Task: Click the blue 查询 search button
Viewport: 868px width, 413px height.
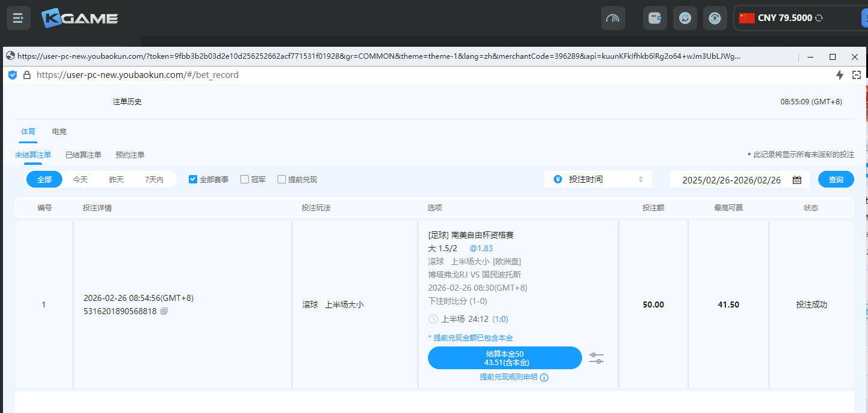Action: click(x=836, y=179)
